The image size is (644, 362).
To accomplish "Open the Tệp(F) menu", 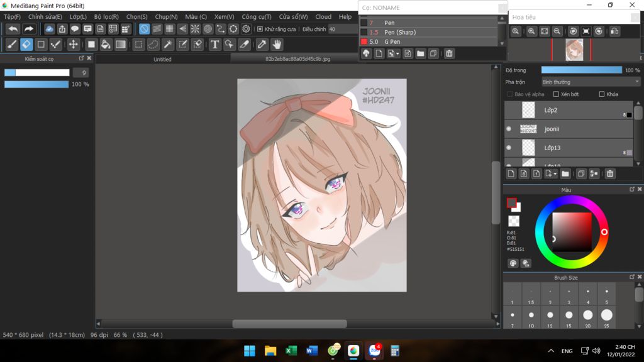I will pyautogui.click(x=12, y=17).
